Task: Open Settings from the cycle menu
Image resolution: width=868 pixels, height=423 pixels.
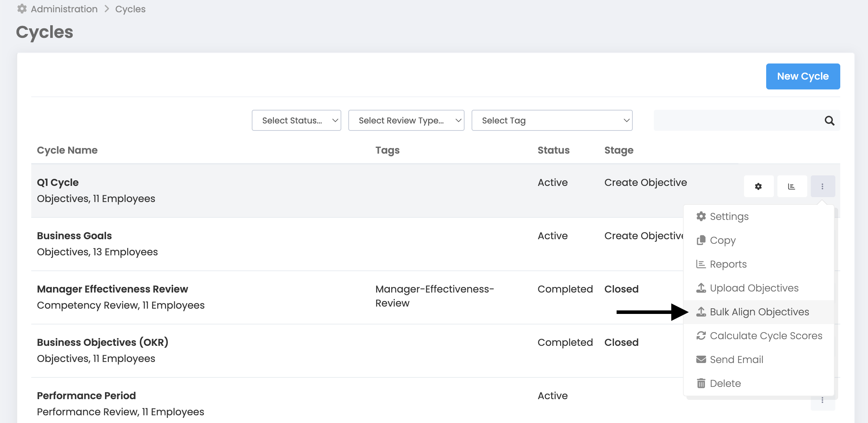Action: click(729, 216)
